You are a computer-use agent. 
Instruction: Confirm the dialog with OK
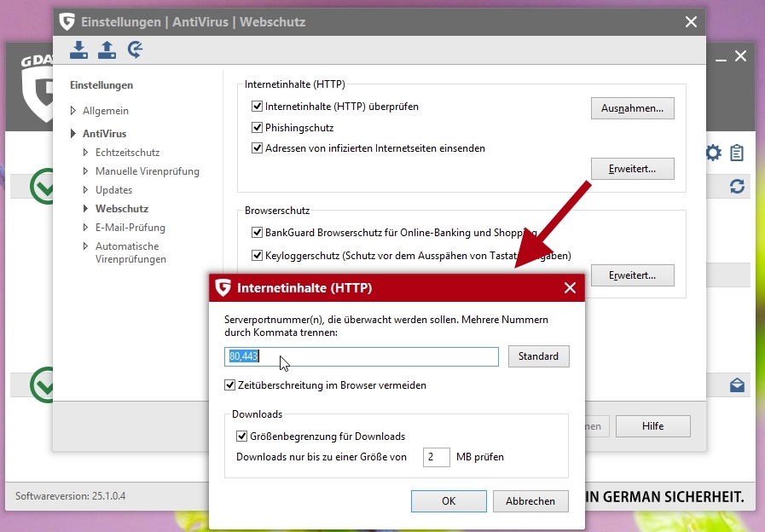coord(449,501)
